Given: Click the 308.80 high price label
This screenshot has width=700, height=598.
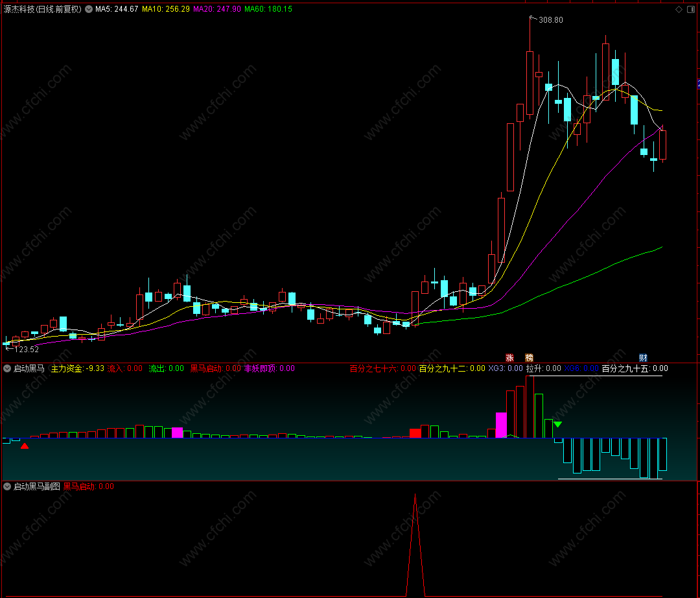Looking at the screenshot, I should pyautogui.click(x=551, y=19).
